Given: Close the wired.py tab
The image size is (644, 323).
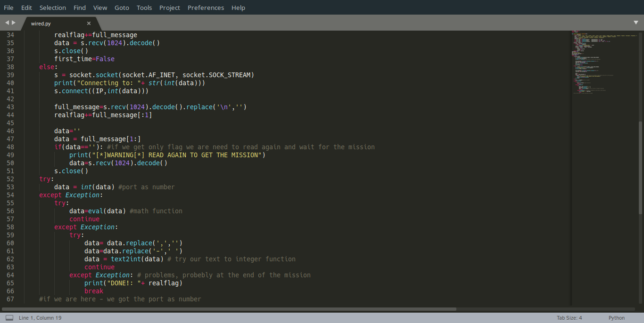Looking at the screenshot, I should point(89,23).
